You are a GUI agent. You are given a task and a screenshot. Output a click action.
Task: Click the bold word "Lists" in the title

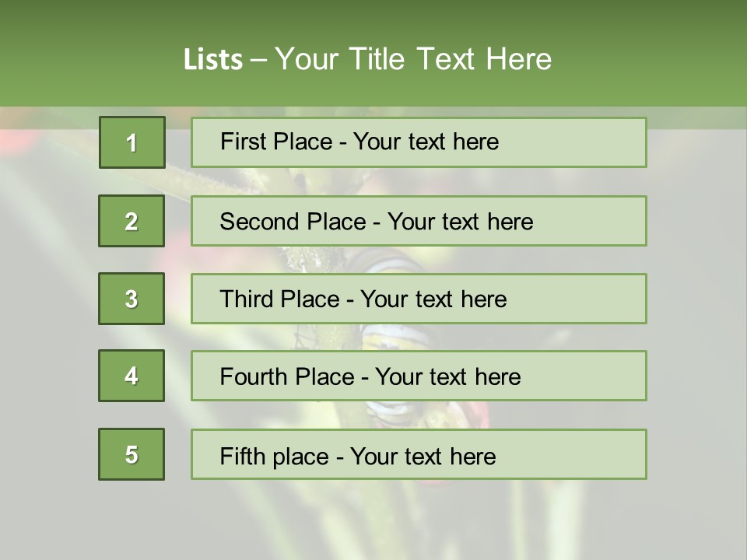click(x=212, y=59)
